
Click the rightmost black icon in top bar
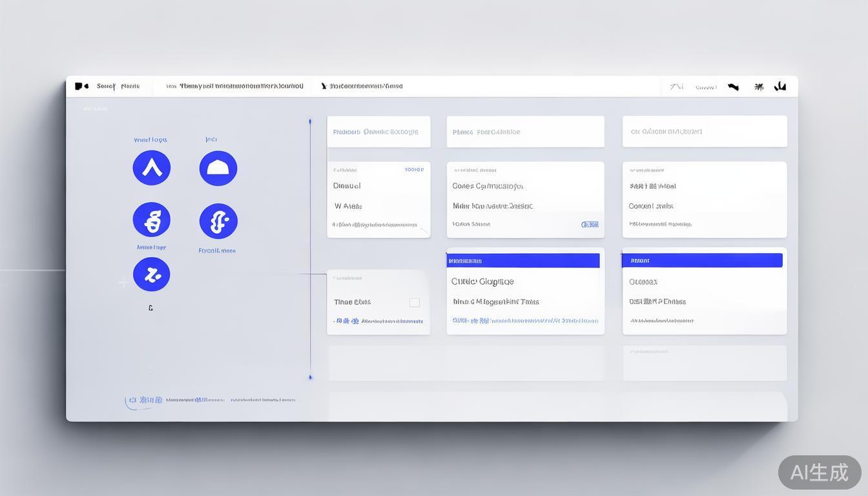[780, 86]
